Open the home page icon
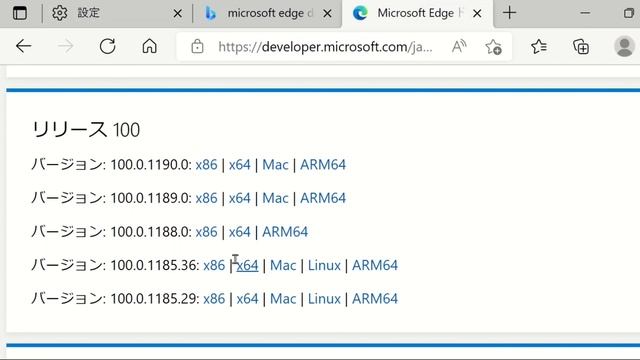The height and width of the screenshot is (360, 640). (149, 46)
